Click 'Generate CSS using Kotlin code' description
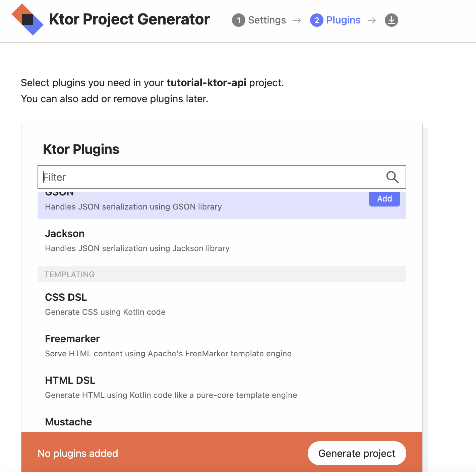 pos(105,312)
